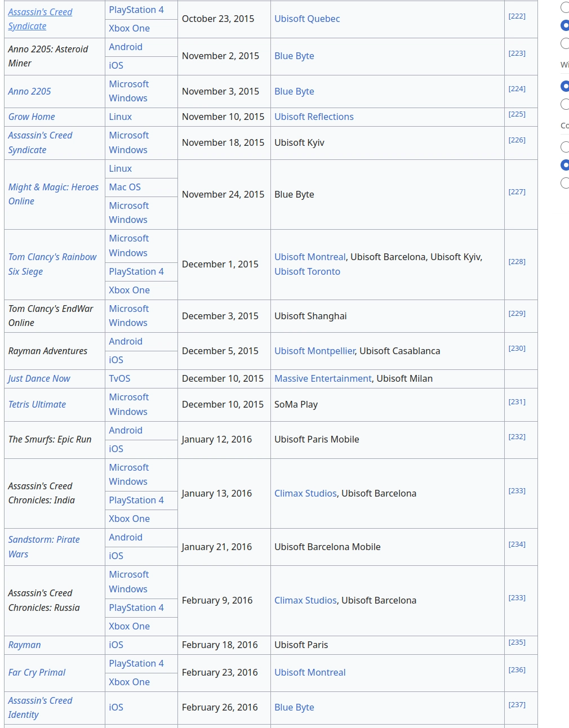Click Xbox One in the Chronicles: India row
Viewport: 569px width, 728px height.
[x=129, y=519]
